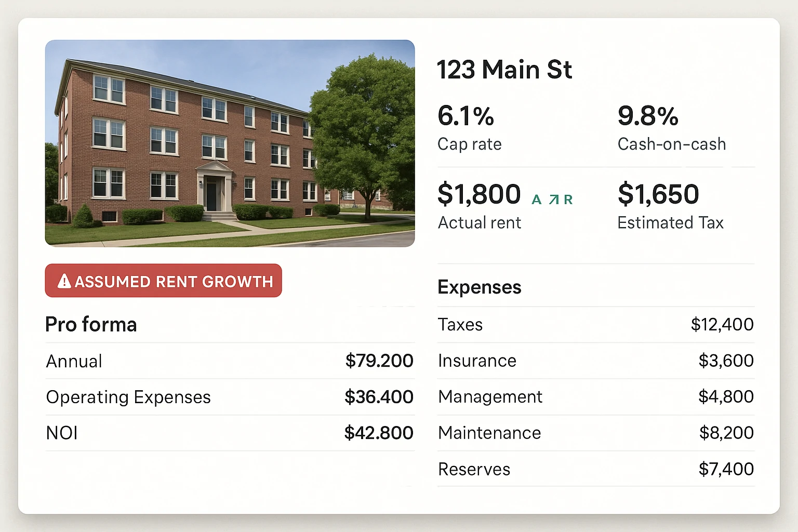Click the Annual $79.200 amount
Image resolution: width=798 pixels, height=532 pixels.
coord(379,361)
